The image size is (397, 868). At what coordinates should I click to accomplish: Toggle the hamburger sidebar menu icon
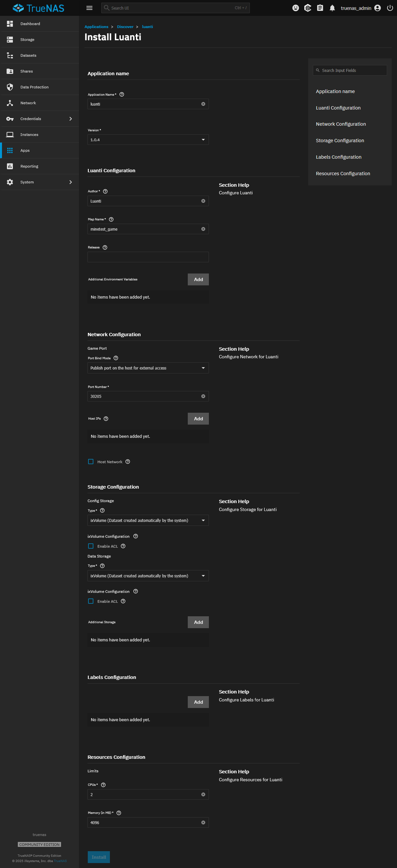89,8
